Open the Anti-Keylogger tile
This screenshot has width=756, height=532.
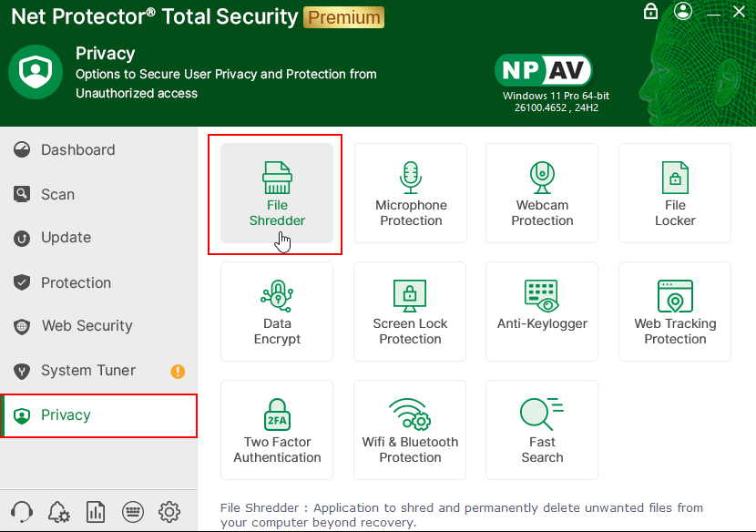tap(542, 312)
